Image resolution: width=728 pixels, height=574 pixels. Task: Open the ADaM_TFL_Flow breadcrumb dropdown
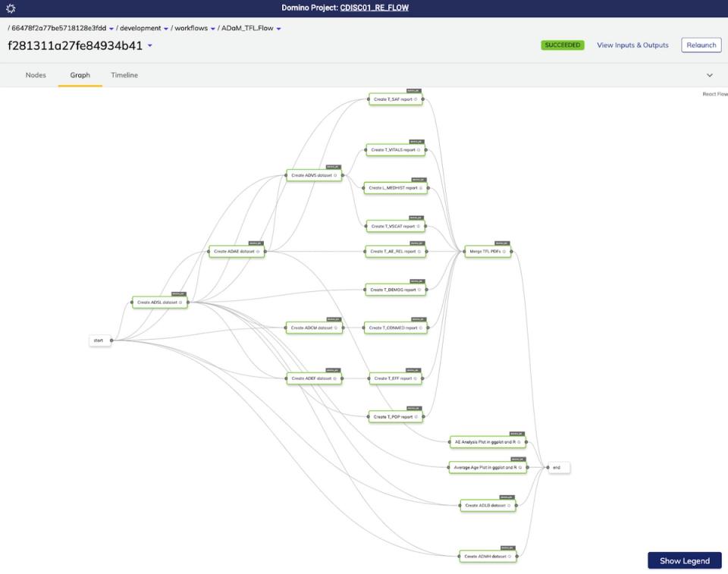(x=278, y=28)
